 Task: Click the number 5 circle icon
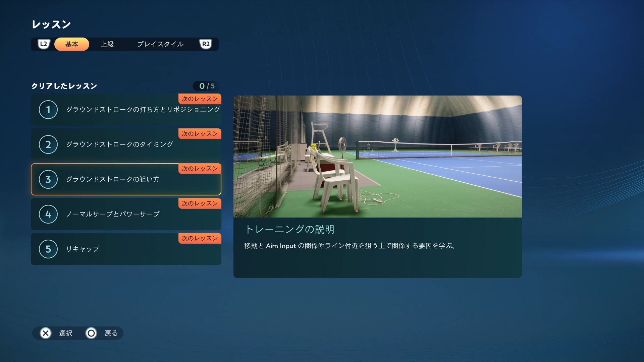(x=48, y=249)
